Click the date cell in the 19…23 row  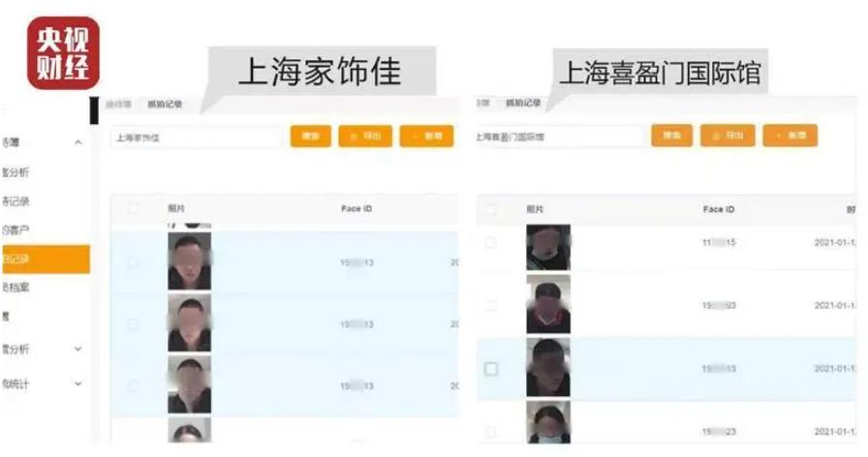point(835,432)
